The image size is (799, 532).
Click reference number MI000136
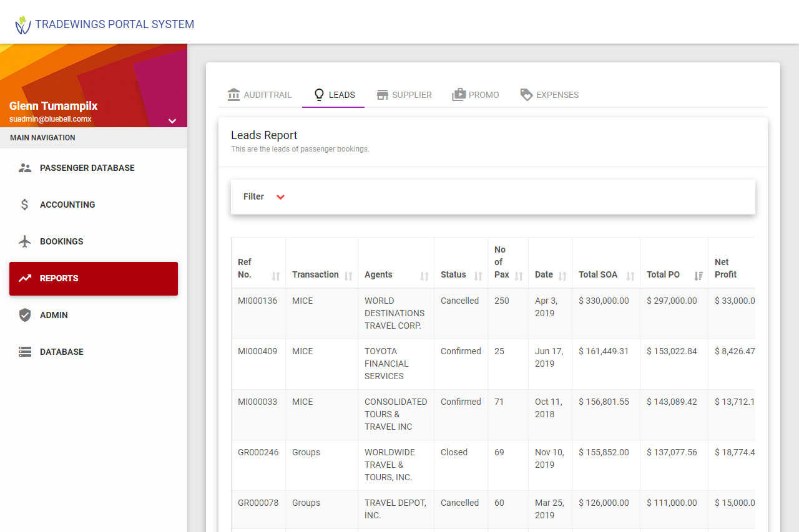257,301
